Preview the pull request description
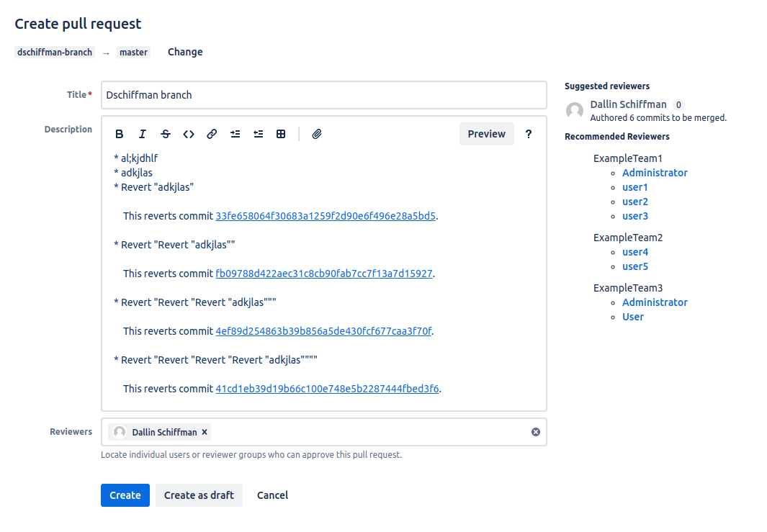 (x=486, y=134)
